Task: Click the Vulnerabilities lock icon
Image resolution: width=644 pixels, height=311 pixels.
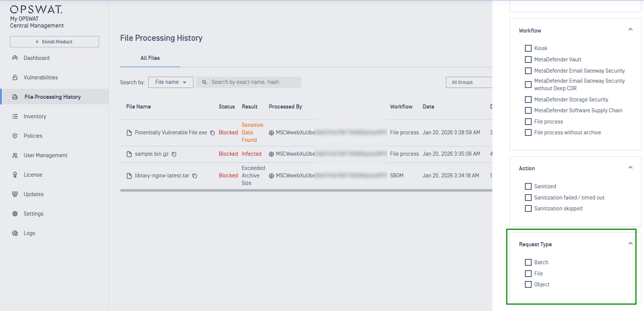Action: 15,77
